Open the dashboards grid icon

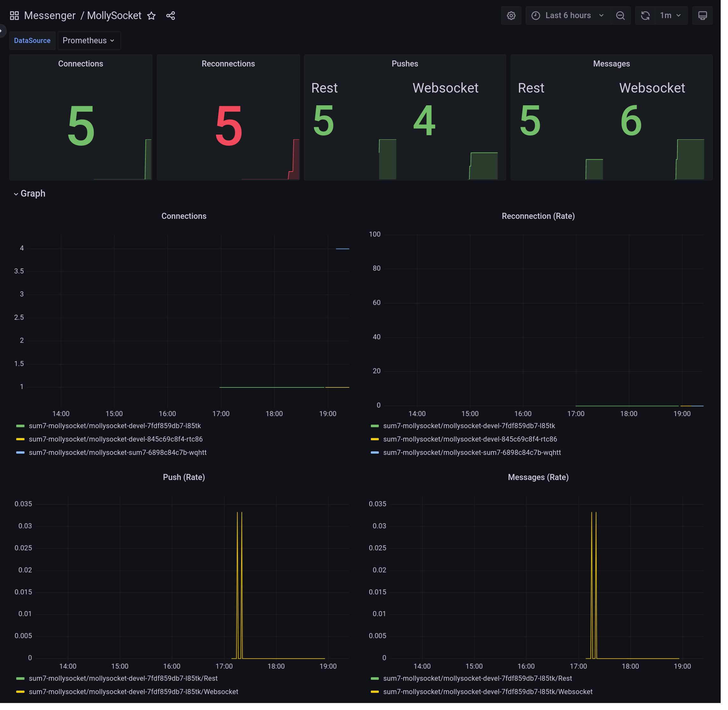[x=14, y=16]
